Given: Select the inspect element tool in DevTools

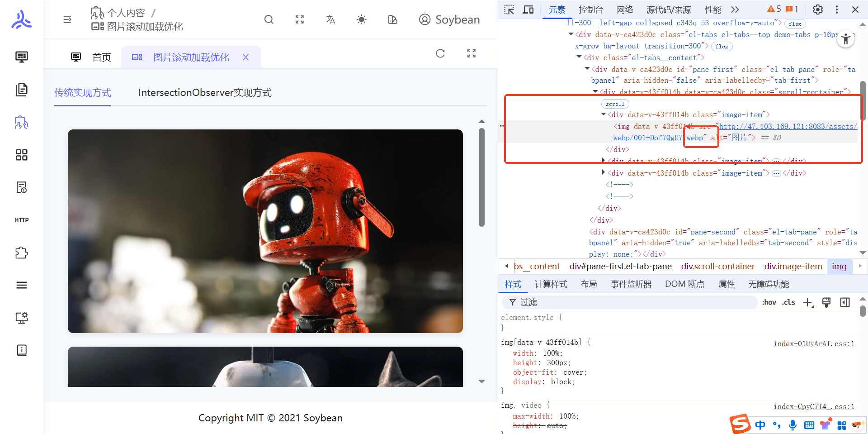Looking at the screenshot, I should (509, 9).
